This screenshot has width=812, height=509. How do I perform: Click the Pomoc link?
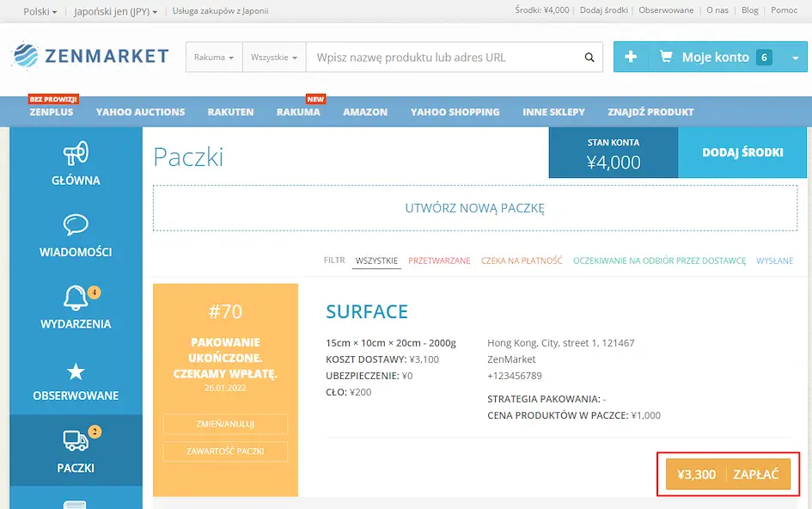click(x=784, y=9)
